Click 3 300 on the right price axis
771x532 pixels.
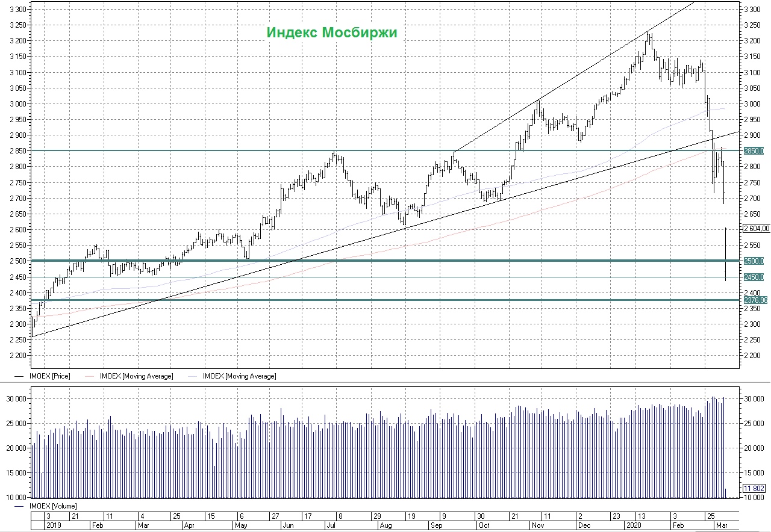tap(753, 10)
